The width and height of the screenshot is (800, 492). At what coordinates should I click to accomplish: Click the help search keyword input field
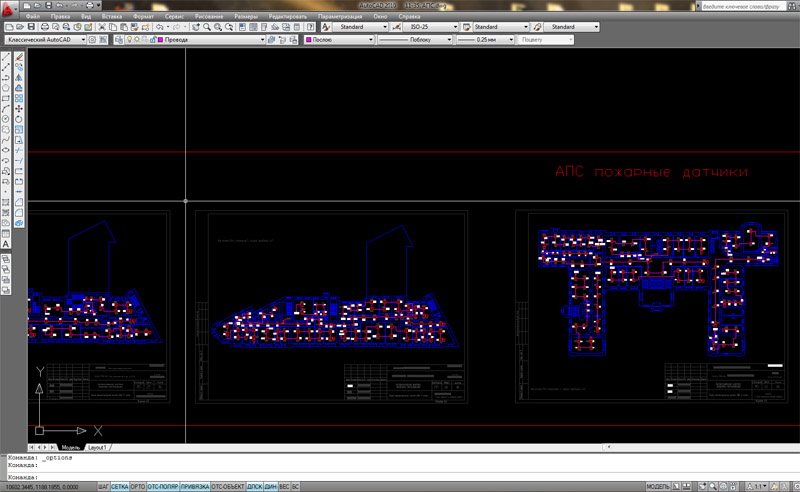coord(743,6)
